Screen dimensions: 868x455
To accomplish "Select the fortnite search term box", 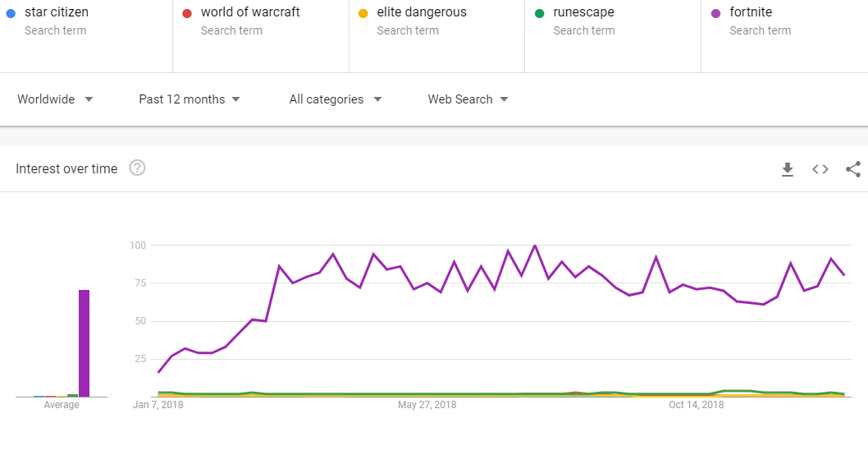I will click(x=784, y=36).
